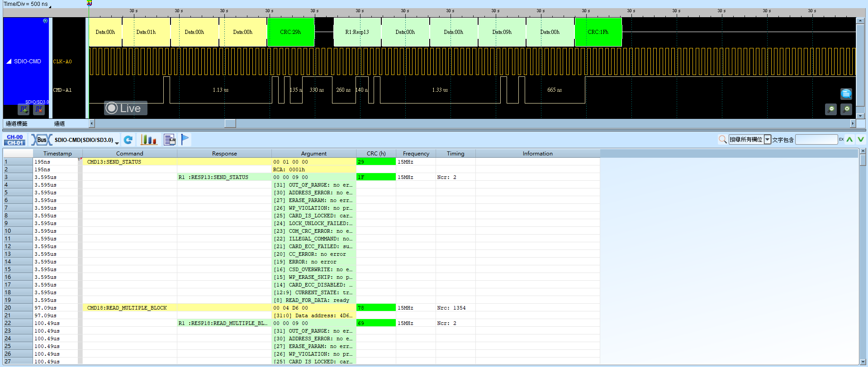Open the Time/Div 500 ns selector
Screen dimensions: 868x367
pyautogui.click(x=27, y=4)
